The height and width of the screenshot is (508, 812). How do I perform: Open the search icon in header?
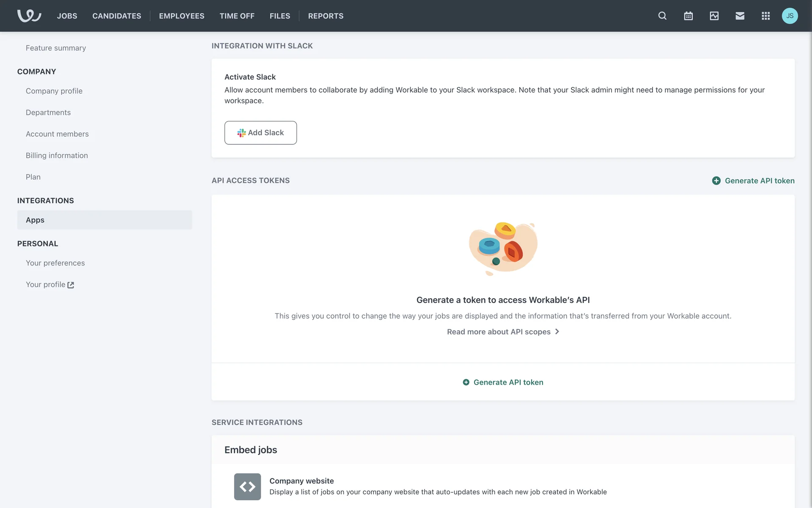[x=662, y=16]
